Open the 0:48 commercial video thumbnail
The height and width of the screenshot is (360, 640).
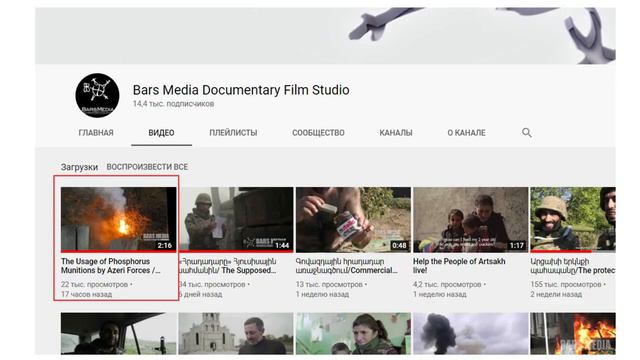[353, 220]
